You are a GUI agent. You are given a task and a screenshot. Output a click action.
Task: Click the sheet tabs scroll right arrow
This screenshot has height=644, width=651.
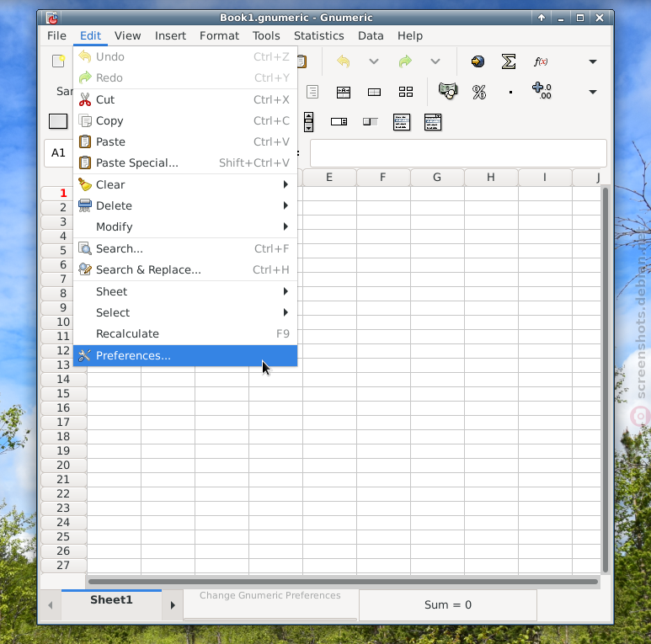click(173, 605)
